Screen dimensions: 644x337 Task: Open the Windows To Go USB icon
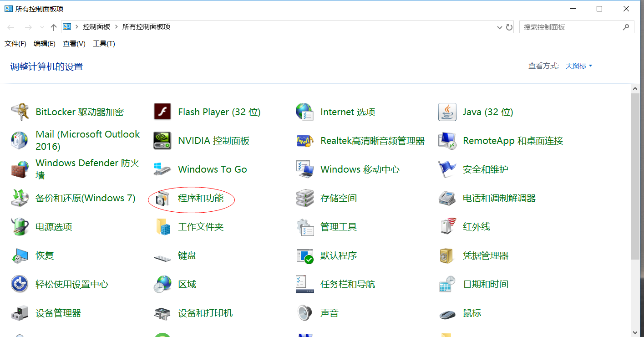click(x=162, y=169)
